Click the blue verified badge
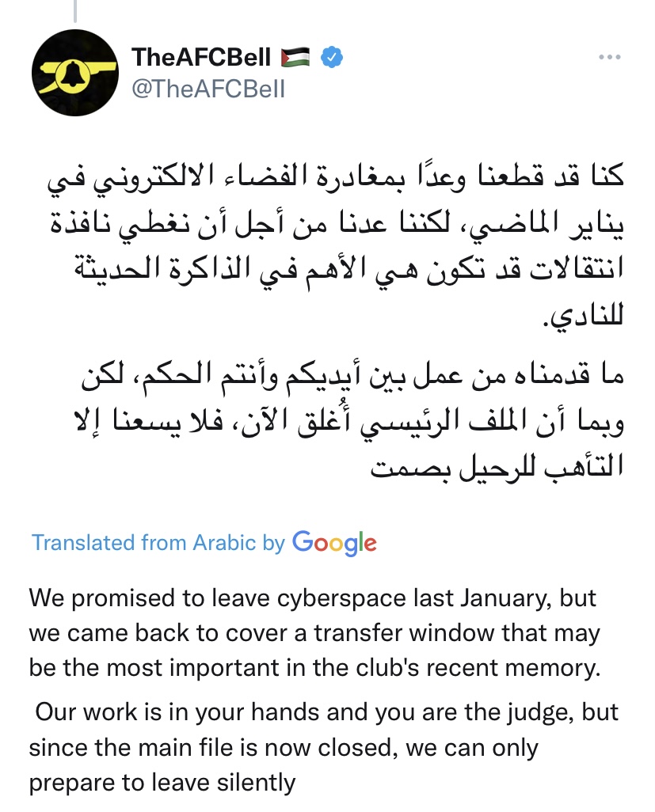 (x=332, y=57)
